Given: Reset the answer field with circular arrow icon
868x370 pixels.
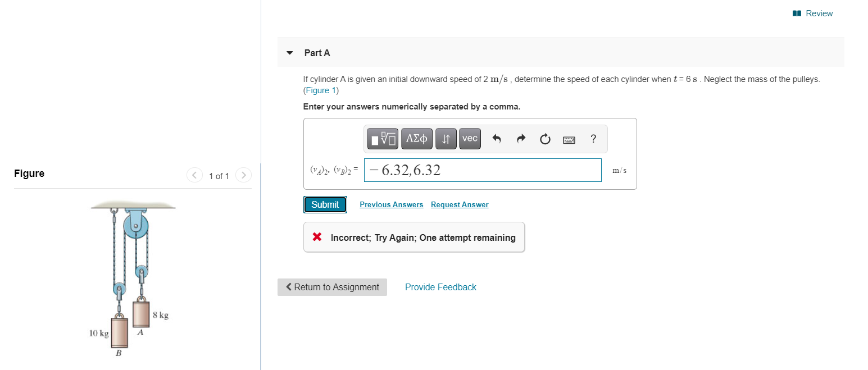Looking at the screenshot, I should click(x=544, y=139).
